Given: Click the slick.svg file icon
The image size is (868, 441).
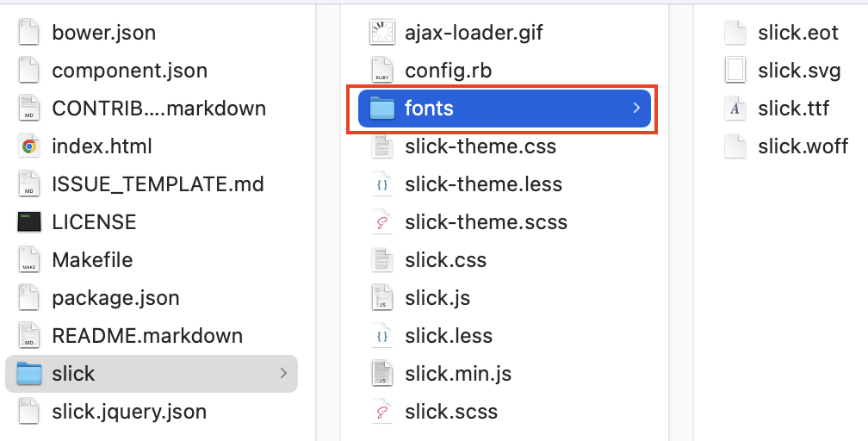Looking at the screenshot, I should 735,71.
